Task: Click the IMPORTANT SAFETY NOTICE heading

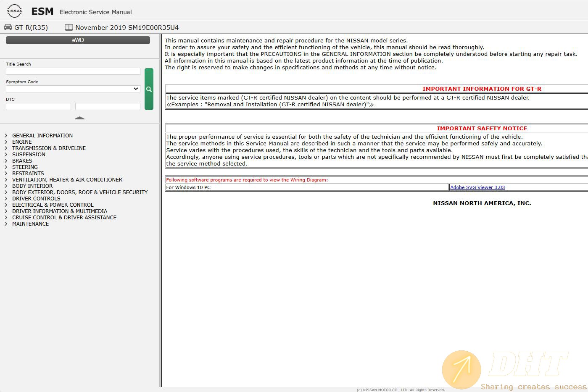Action: tap(482, 128)
